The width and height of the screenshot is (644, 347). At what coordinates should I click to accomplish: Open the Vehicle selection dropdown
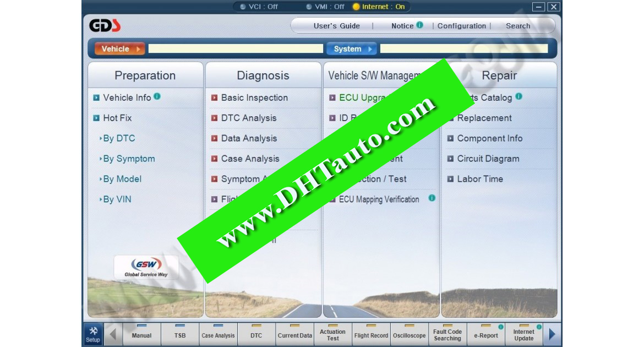click(119, 48)
